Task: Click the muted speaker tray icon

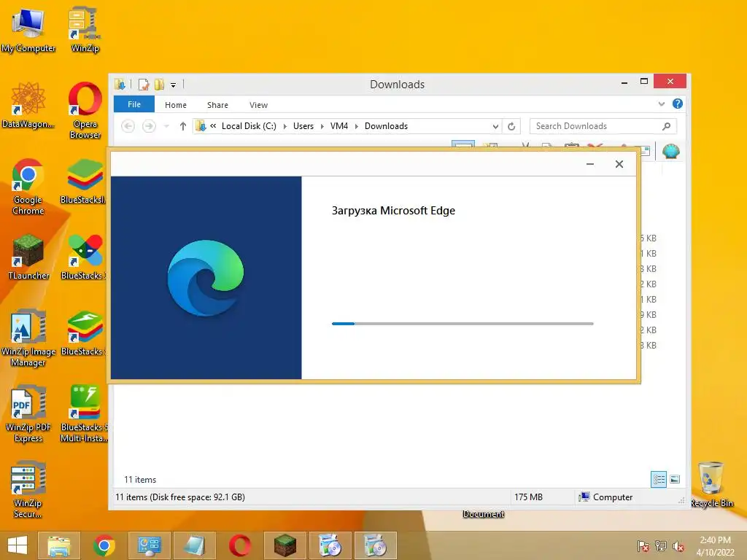Action: [x=678, y=546]
